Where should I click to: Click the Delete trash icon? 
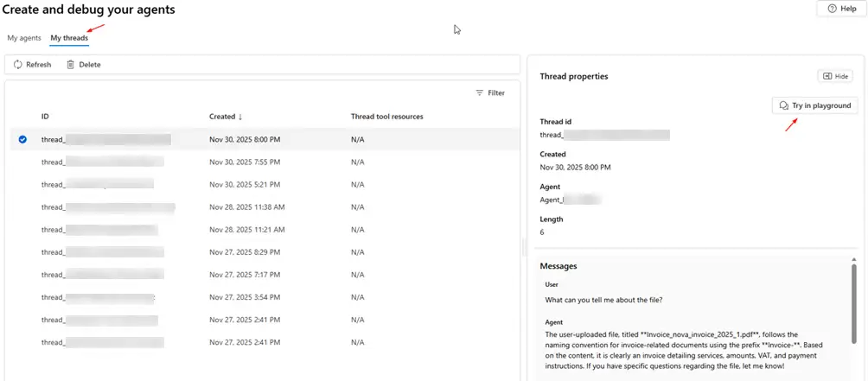[x=71, y=65]
